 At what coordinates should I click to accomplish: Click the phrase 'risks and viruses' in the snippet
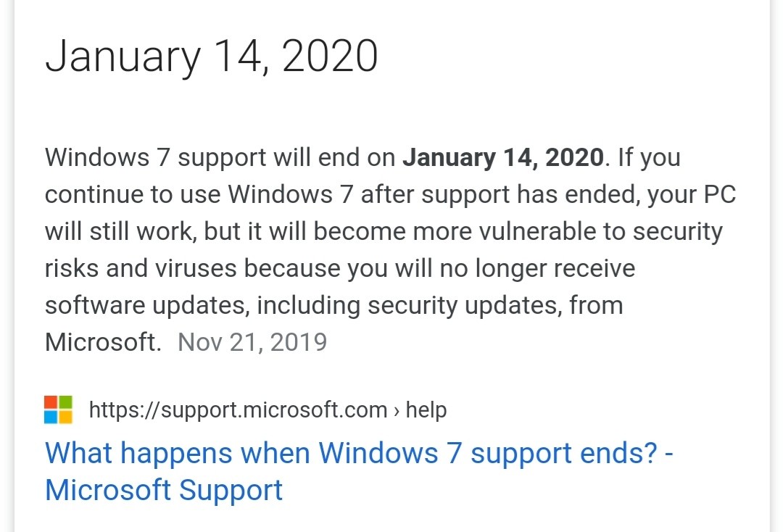click(x=140, y=268)
